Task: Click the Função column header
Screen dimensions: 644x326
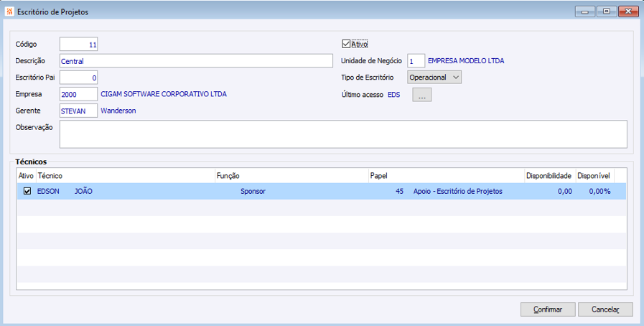Action: (x=292, y=176)
